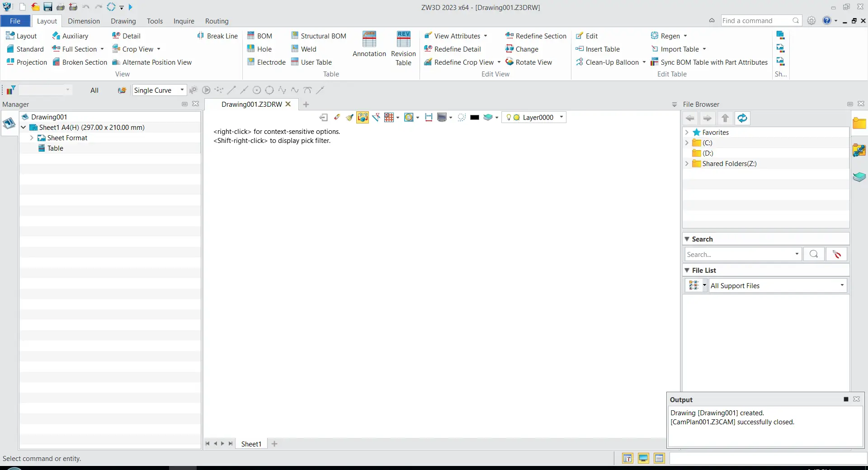The height and width of the screenshot is (470, 868).
Task: Expand Shared Folders(Z:) in File Browser
Action: [x=687, y=164]
